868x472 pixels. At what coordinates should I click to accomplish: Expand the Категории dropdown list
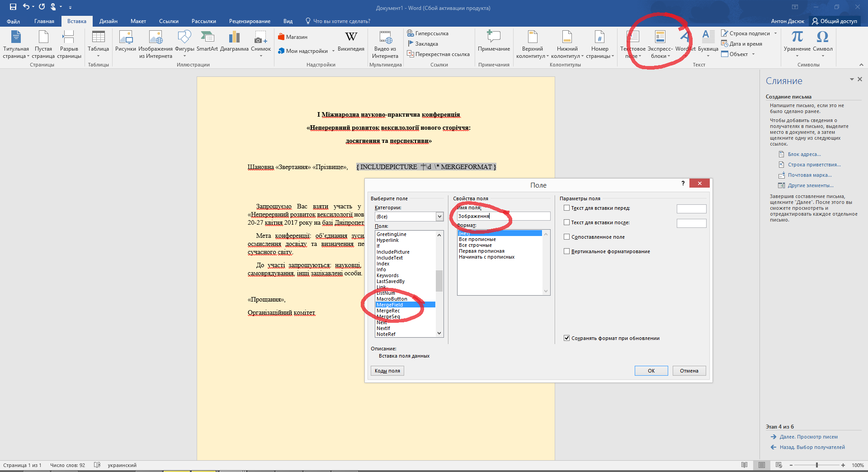pos(439,217)
